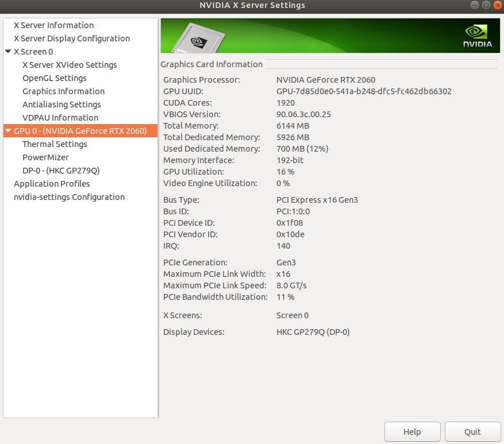Image resolution: width=504 pixels, height=444 pixels.
Task: Click the GPU UUID value
Action: pos(364,91)
